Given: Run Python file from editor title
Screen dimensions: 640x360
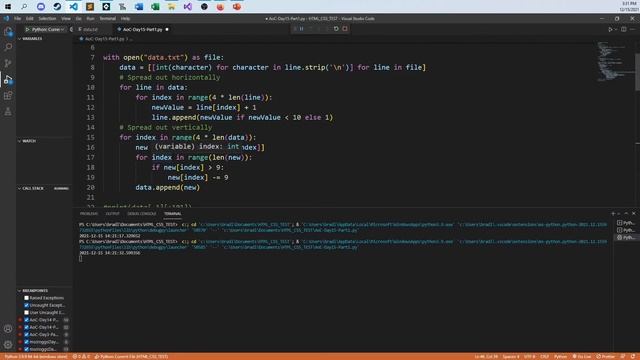Looking at the screenshot, I should (x=610, y=29).
